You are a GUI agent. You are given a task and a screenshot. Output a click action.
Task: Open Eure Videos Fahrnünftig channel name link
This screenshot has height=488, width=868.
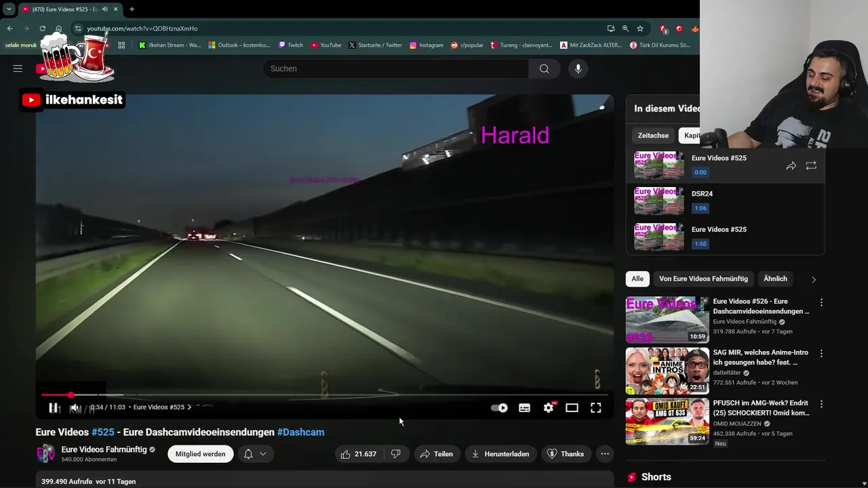coord(104,449)
